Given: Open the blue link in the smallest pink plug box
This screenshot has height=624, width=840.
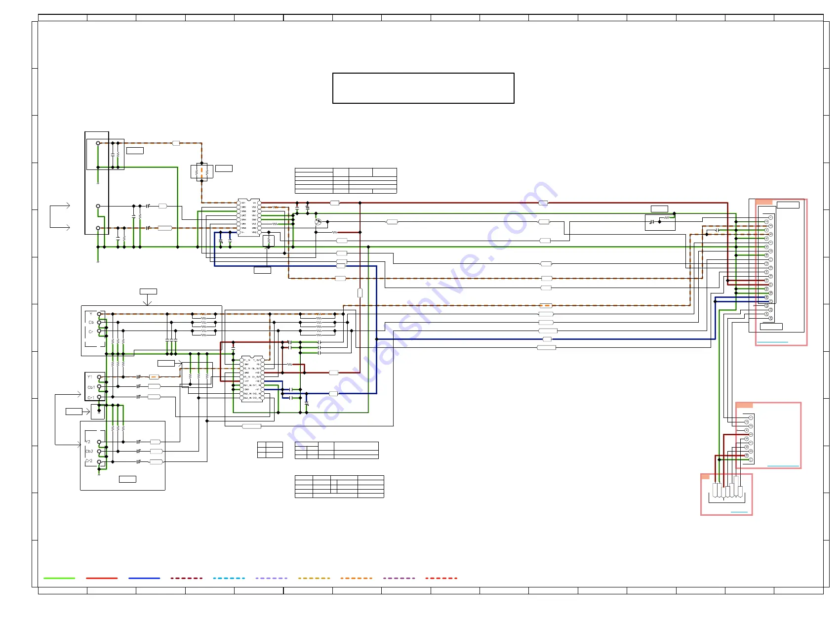Looking at the screenshot, I should [x=739, y=512].
